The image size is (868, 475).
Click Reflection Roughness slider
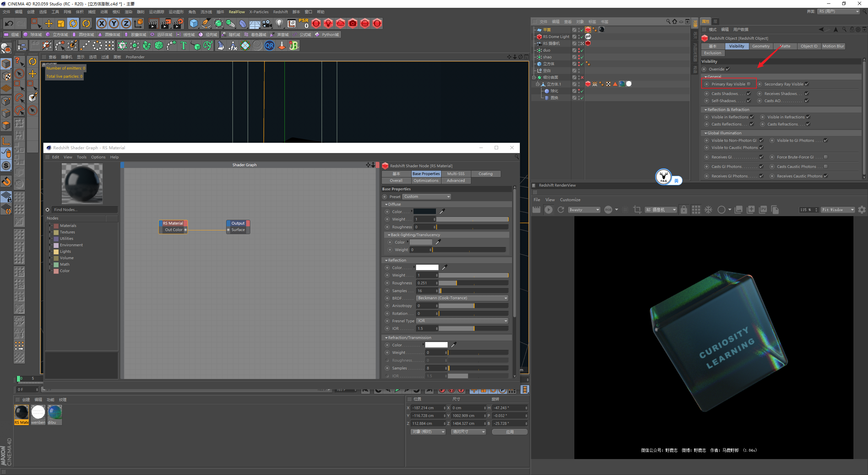coord(473,283)
